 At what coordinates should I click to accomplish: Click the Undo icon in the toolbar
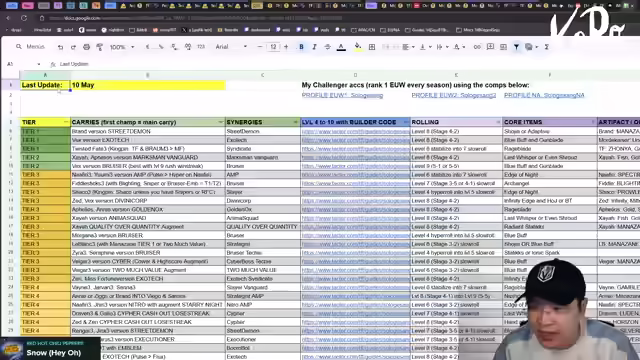[x=60, y=47]
